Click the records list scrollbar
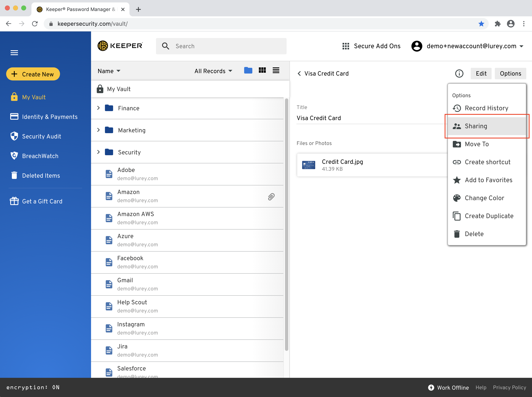532x397 pixels. (286, 224)
